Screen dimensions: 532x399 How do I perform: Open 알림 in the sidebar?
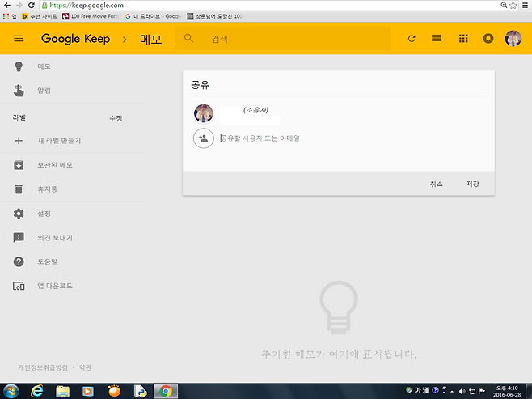pos(44,91)
